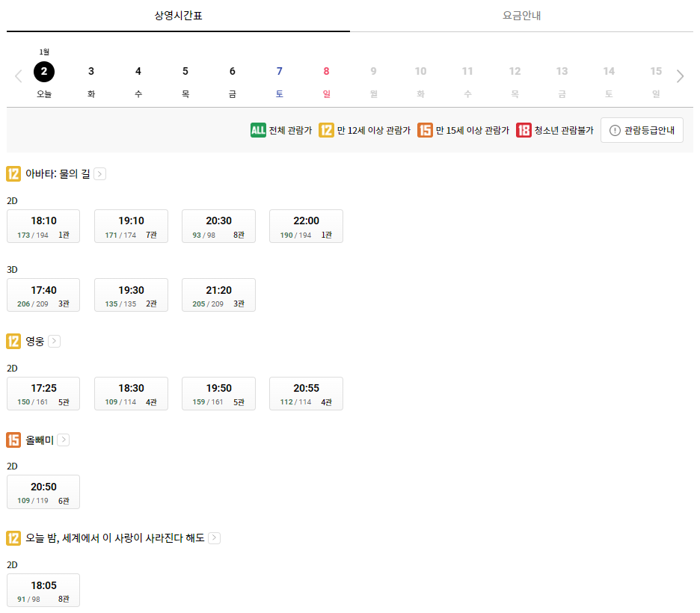Expand details for 오늘 밤, 세계에서 이 사랑이 사라진다 해도
This screenshot has height=613, width=700.
click(x=214, y=537)
